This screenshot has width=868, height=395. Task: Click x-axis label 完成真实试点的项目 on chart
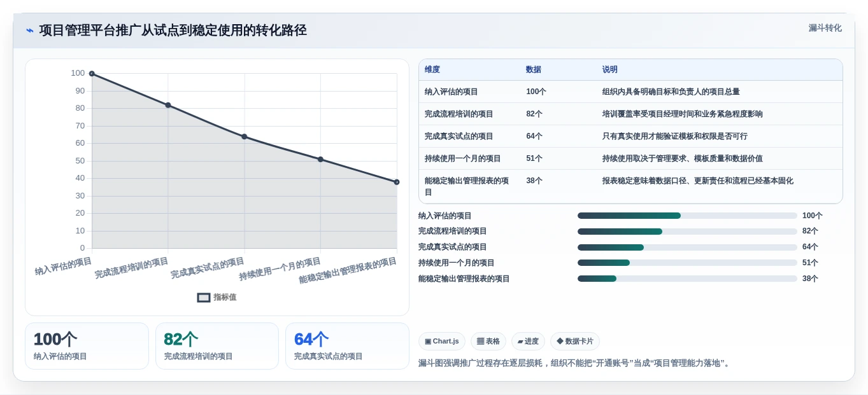point(208,268)
